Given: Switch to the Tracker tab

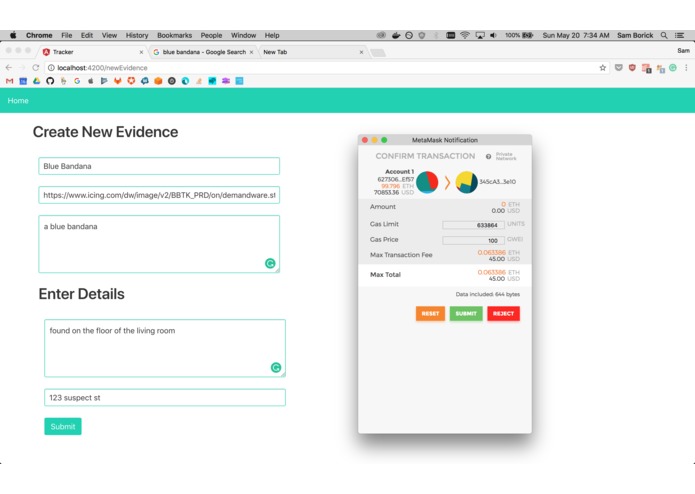Looking at the screenshot, I should [91, 52].
